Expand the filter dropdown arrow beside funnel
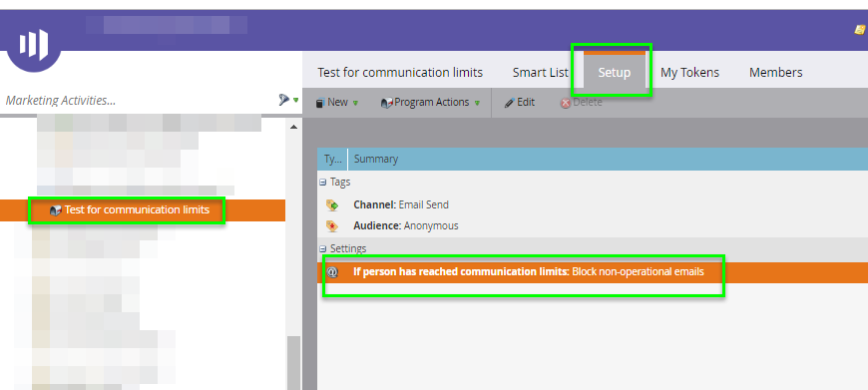This screenshot has width=868, height=390. (x=296, y=101)
